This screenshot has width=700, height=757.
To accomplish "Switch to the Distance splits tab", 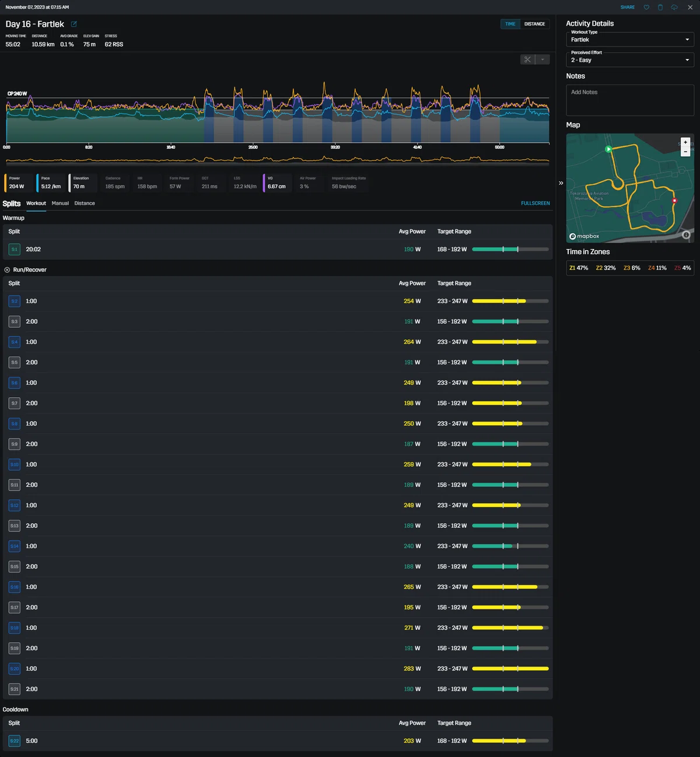I will 85,204.
